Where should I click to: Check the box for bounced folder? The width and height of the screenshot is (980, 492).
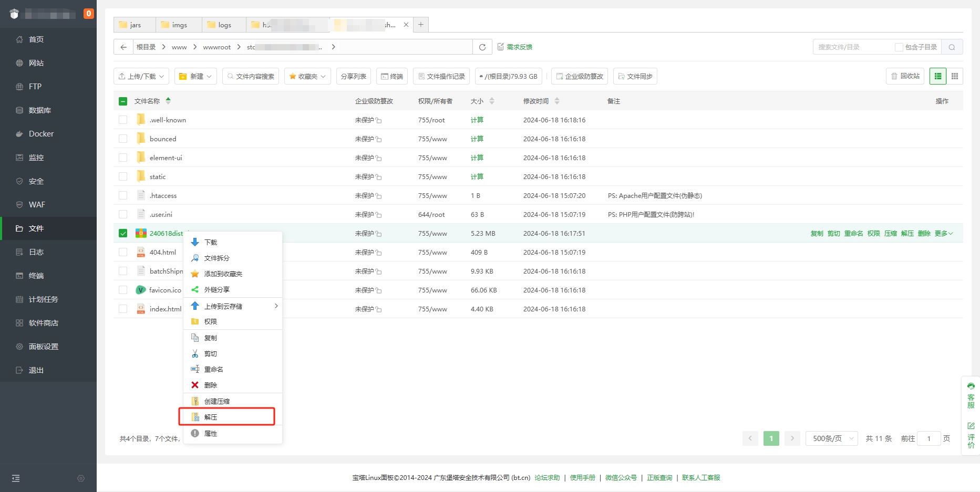pyautogui.click(x=123, y=139)
